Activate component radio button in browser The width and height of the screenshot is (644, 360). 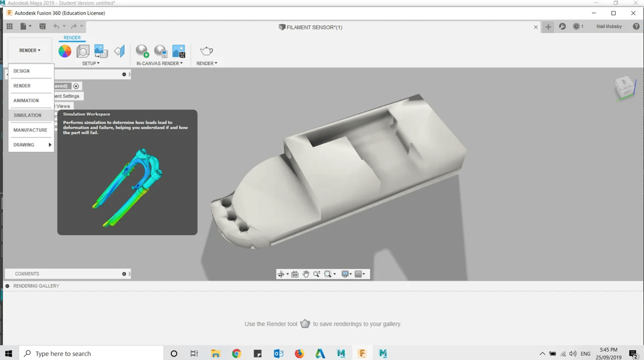(x=76, y=86)
